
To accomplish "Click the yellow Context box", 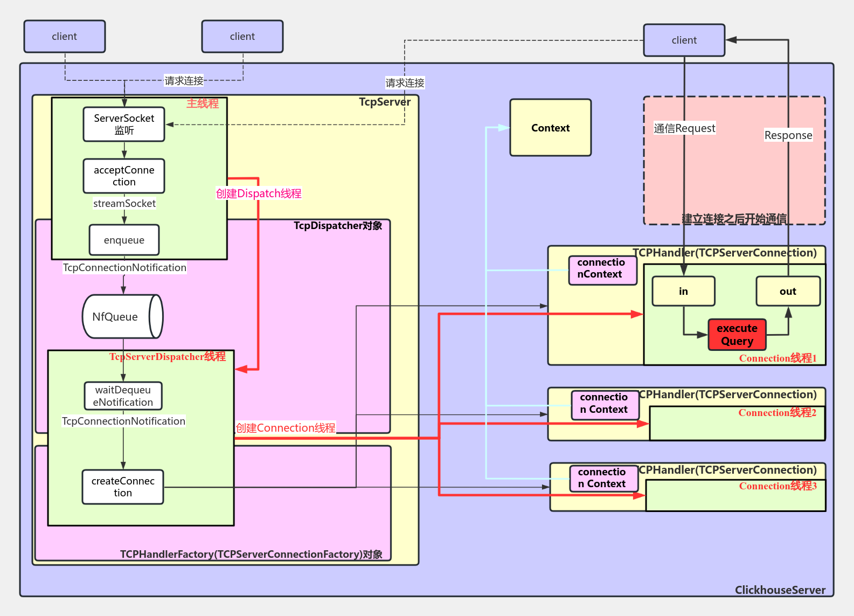I will pyautogui.click(x=550, y=128).
